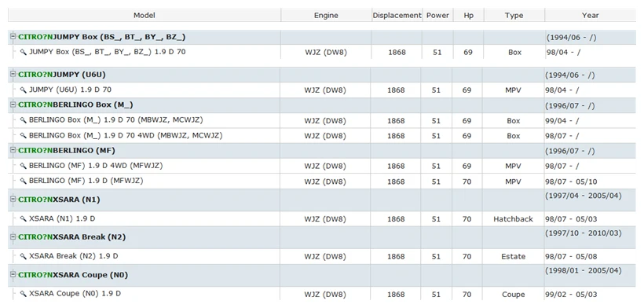Screen dimensions: 644x308
Task: Select XSARA Break (N2) 1.9 D model
Action: (74, 256)
